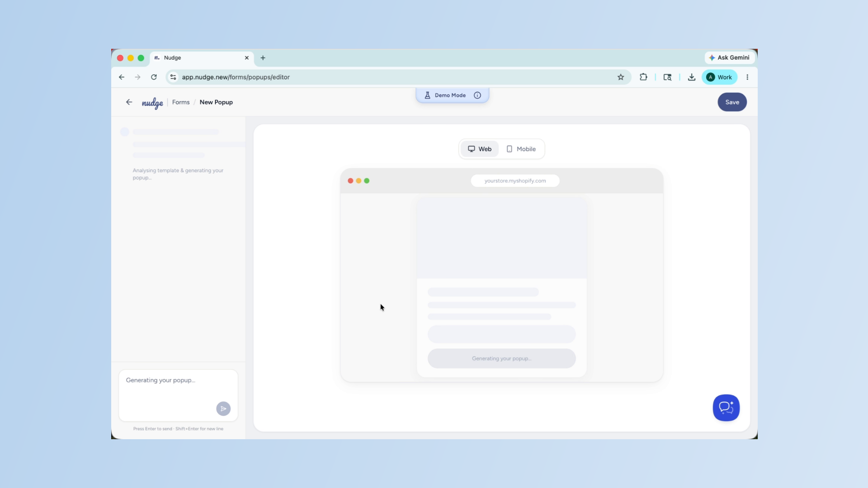The image size is (868, 488).
Task: Click the New Popup breadcrumb title
Action: pos(216,102)
